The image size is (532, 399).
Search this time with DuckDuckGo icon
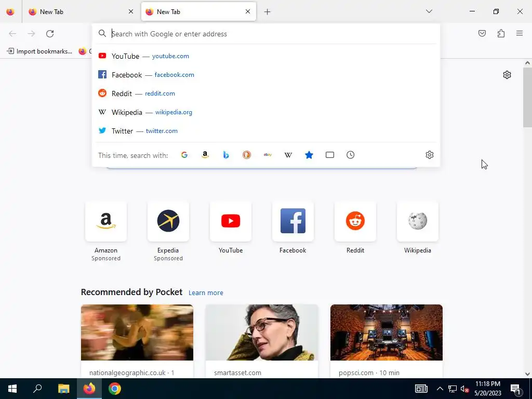pos(247,155)
